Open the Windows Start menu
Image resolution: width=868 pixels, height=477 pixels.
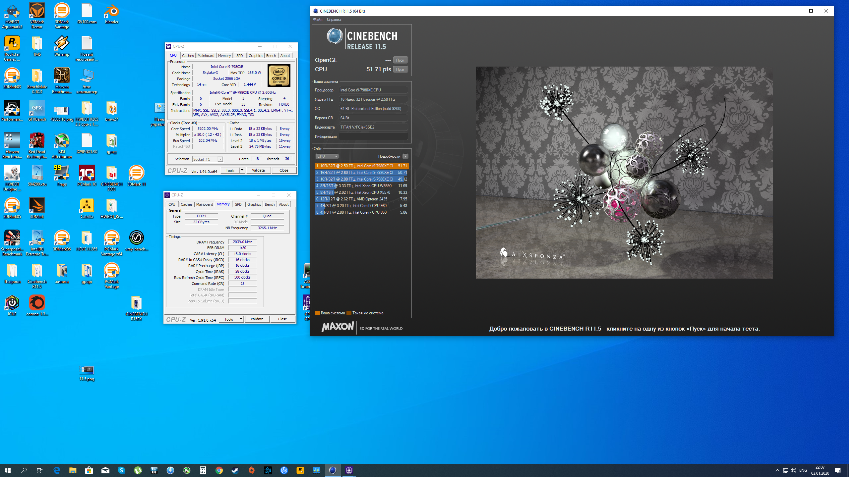coord(8,470)
